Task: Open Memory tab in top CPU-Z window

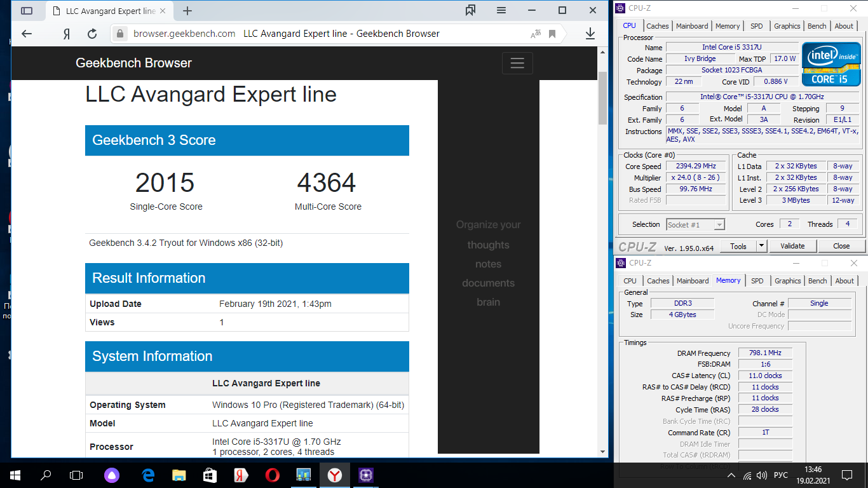Action: click(728, 26)
